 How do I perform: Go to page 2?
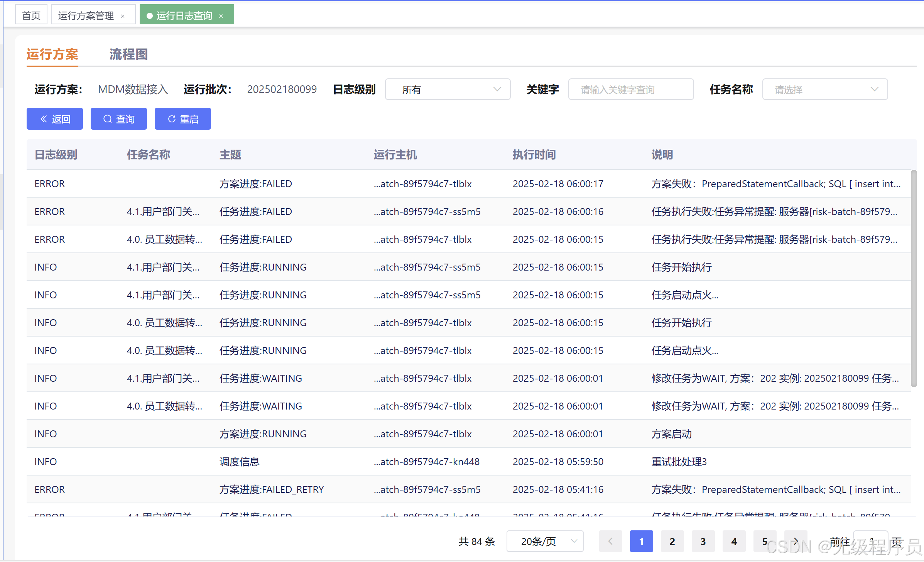click(x=672, y=541)
